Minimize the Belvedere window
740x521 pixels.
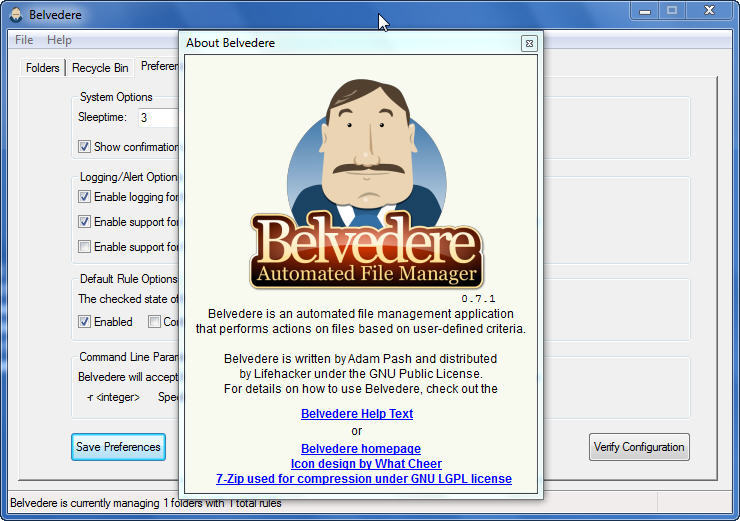pyautogui.click(x=645, y=10)
